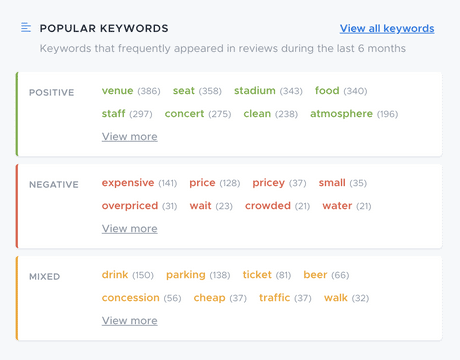
Task: Click the MIXED section label
Action: click(x=44, y=276)
